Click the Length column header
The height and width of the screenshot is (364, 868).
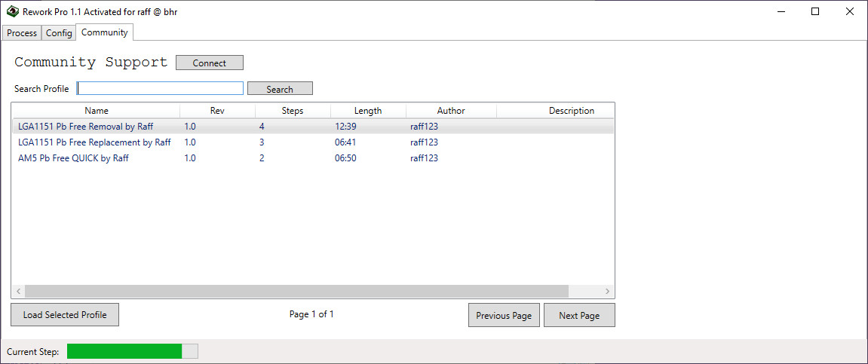click(368, 111)
